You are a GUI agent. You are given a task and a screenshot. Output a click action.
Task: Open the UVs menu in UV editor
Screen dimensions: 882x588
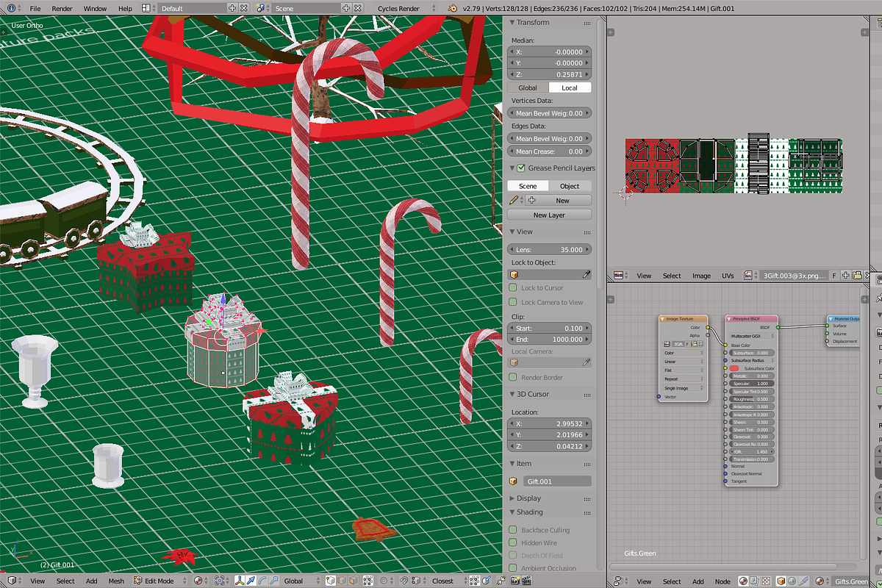click(x=728, y=276)
